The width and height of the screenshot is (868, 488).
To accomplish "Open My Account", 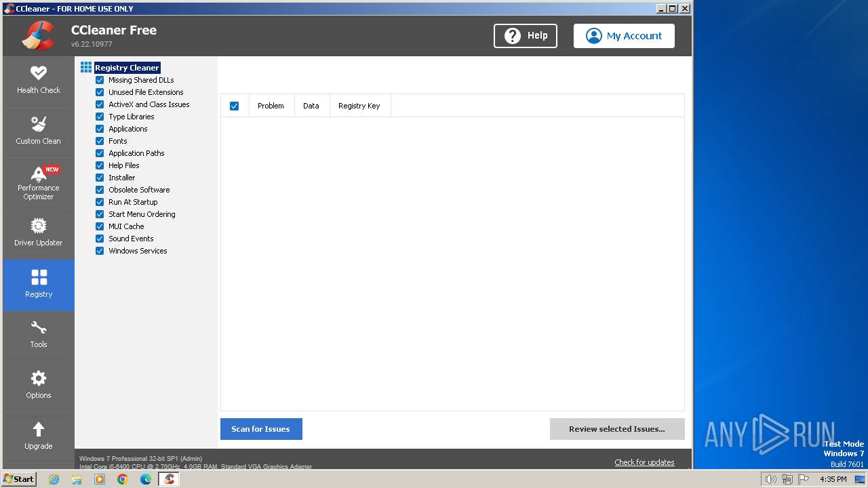I will click(624, 36).
